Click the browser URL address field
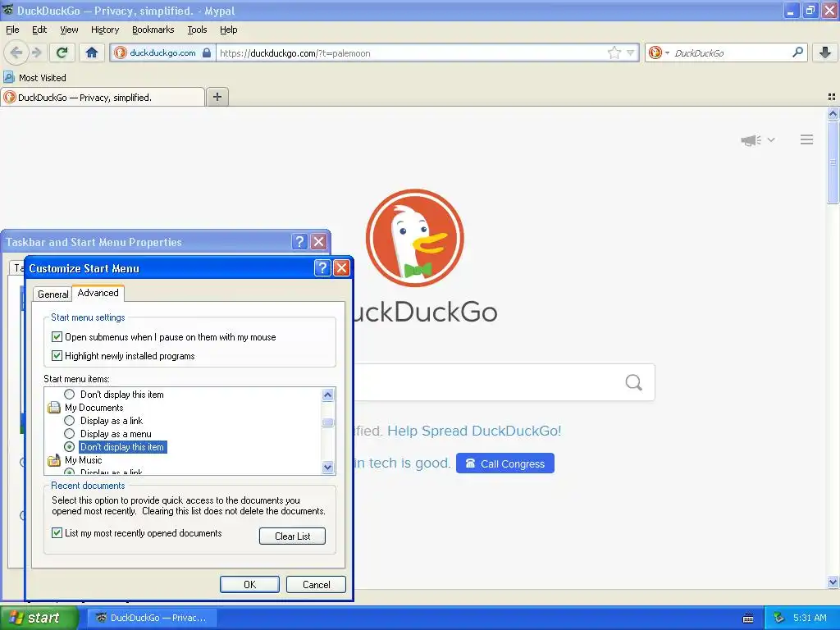 pyautogui.click(x=413, y=53)
